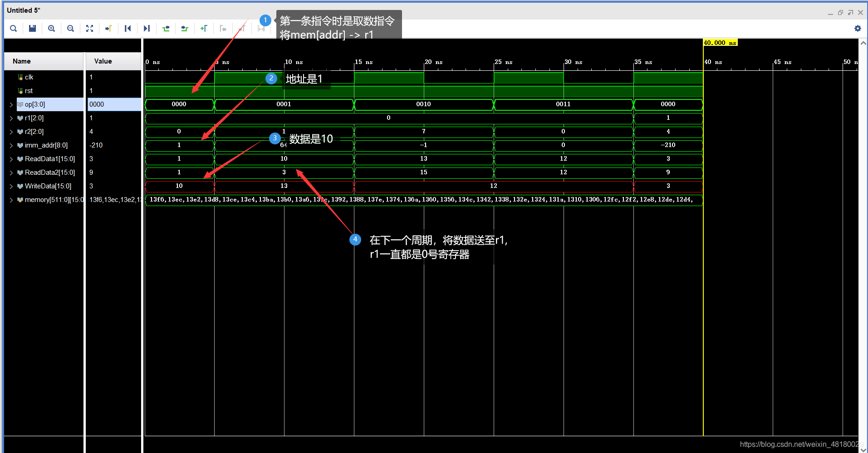Expand the ReadData2[15:0] signal

click(x=11, y=172)
